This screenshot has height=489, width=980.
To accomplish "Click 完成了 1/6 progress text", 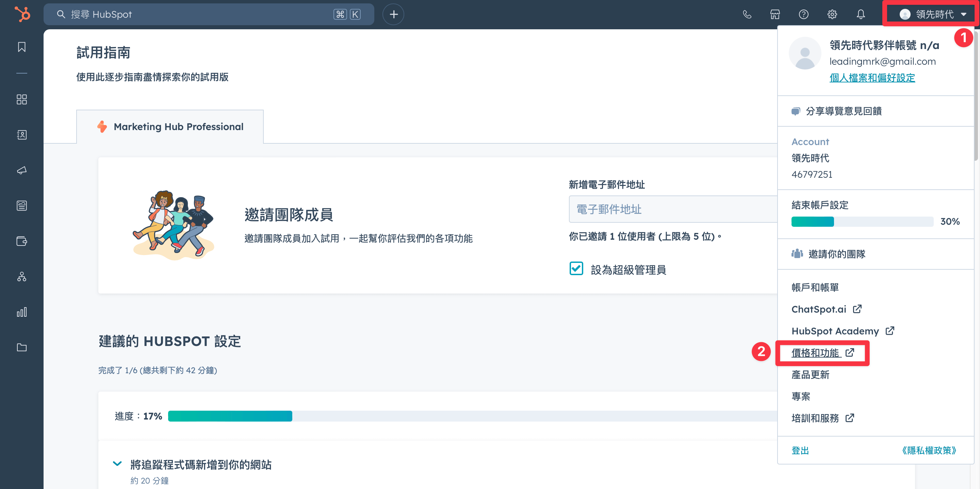I will (x=158, y=370).
